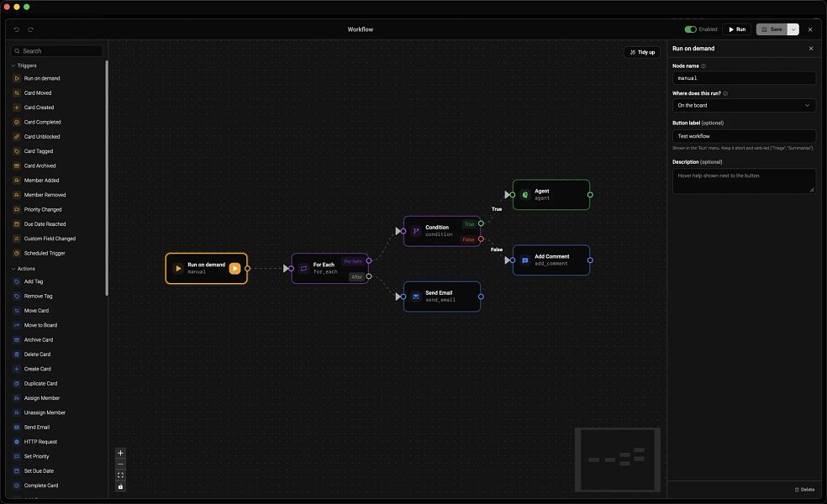Image resolution: width=827 pixels, height=504 pixels.
Task: Delete the selected node
Action: coord(804,490)
